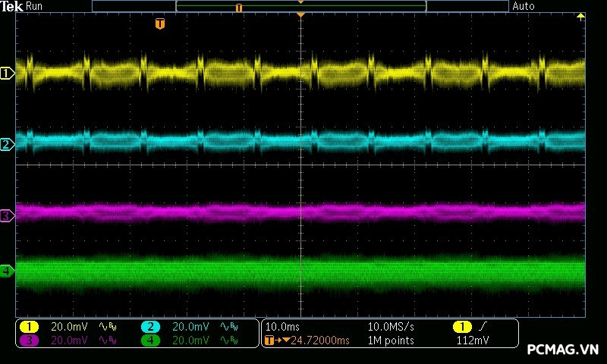Open channel 1 20.0mV vertical scale readout

(69, 326)
